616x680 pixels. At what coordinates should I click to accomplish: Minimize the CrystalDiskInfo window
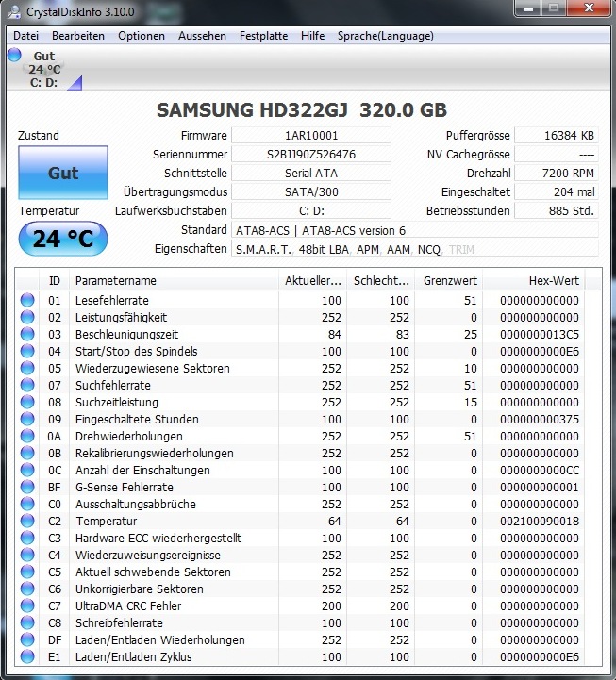(x=528, y=8)
